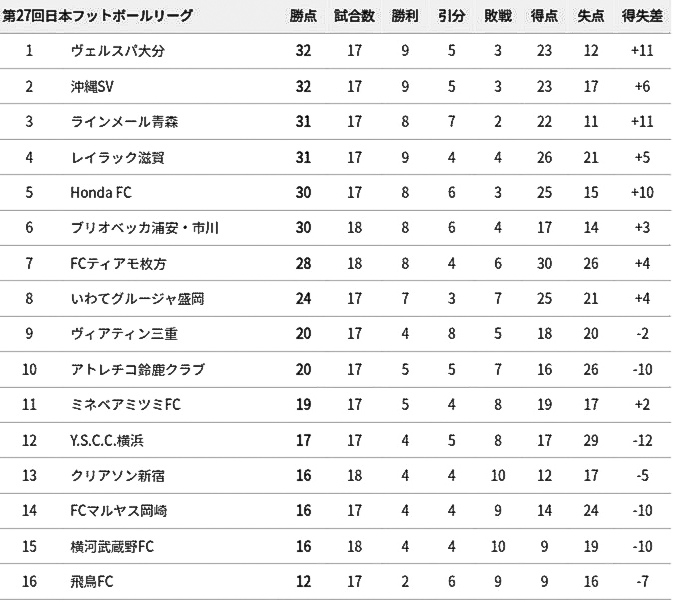Select 横河武蔵野FC team name

click(112, 546)
